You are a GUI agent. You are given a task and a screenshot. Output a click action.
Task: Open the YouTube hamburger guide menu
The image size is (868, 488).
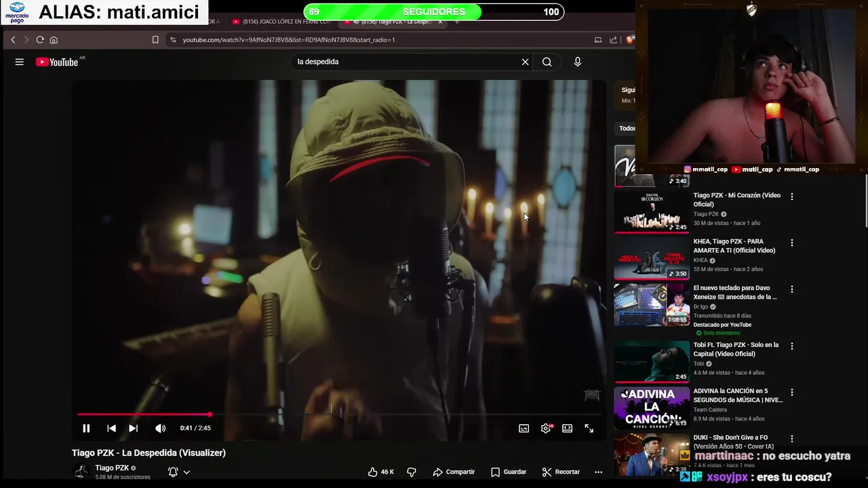point(20,62)
